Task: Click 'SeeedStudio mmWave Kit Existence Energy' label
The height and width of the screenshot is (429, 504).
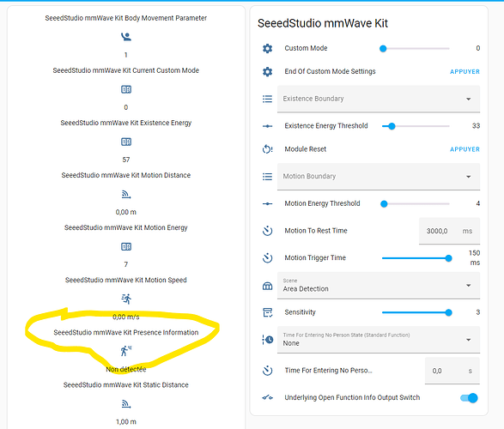Action: 126,123
